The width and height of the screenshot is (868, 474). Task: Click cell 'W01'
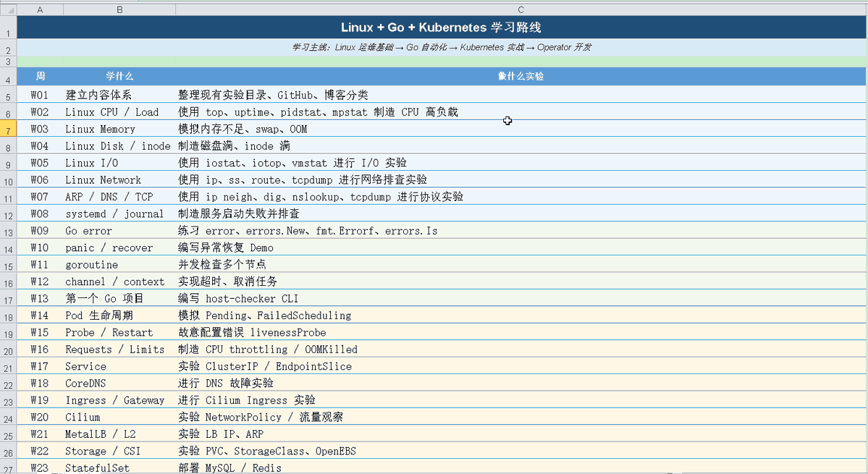point(40,95)
